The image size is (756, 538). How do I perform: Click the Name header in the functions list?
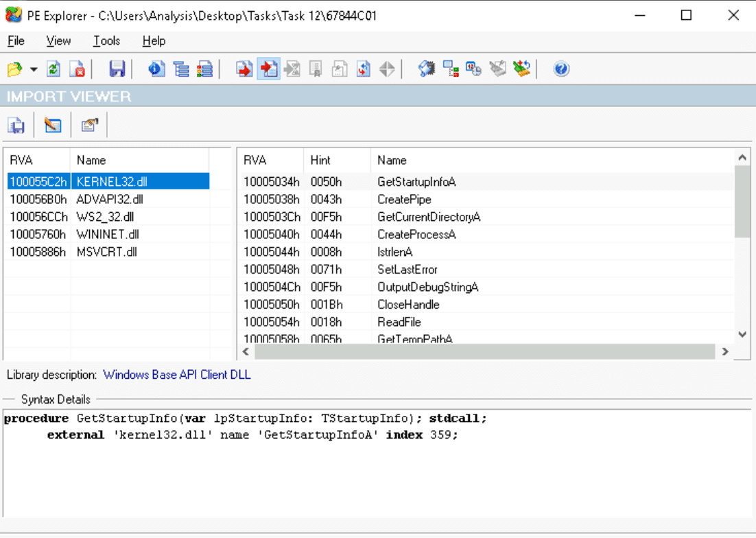click(552, 160)
